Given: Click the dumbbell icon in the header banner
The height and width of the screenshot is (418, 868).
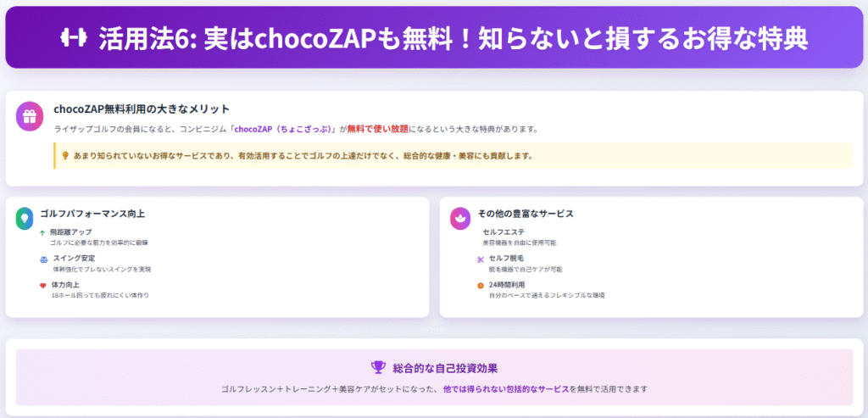Looking at the screenshot, I should tap(74, 38).
